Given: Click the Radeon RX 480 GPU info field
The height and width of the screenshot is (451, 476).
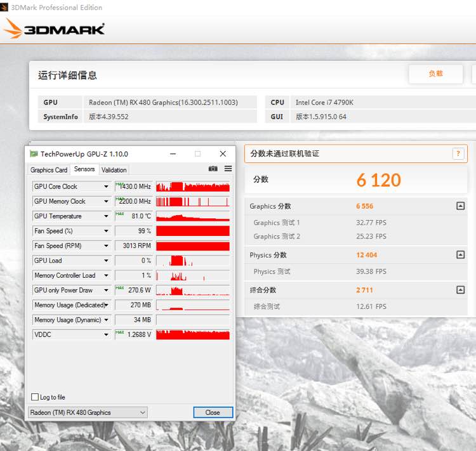Looking at the screenshot, I should (x=170, y=102).
